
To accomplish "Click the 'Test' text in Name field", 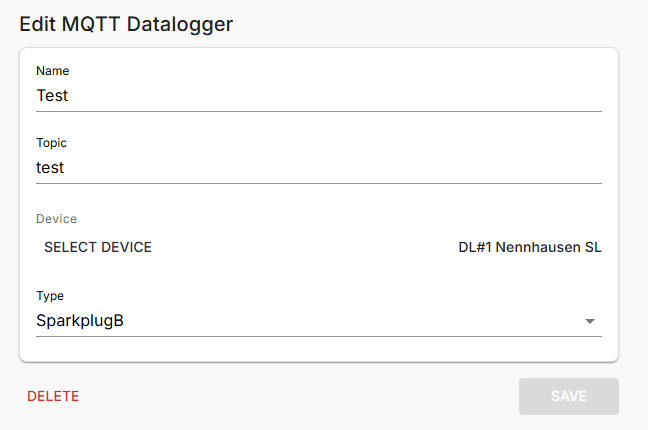I will point(52,96).
